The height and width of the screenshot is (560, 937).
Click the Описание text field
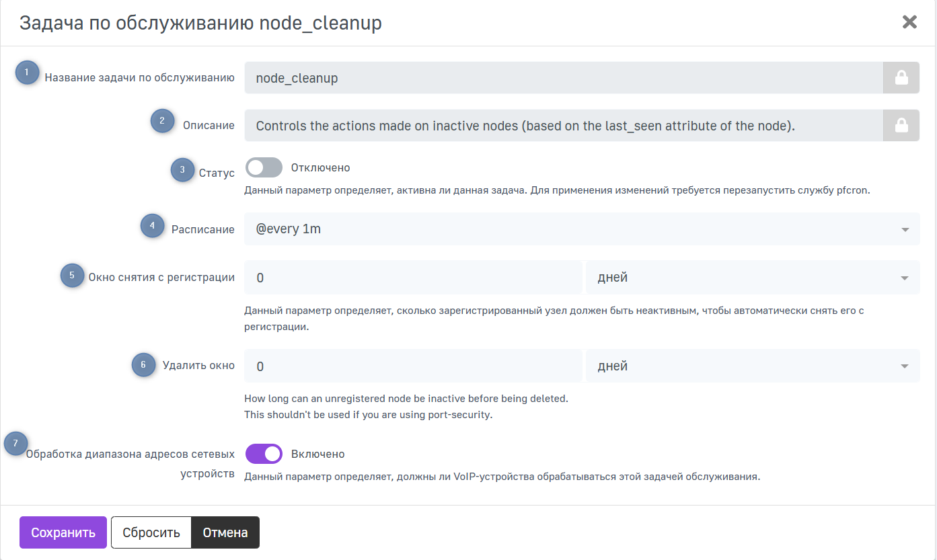coord(562,126)
